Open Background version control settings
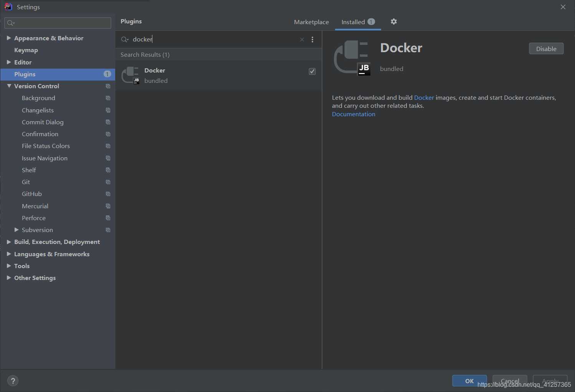 (x=38, y=98)
